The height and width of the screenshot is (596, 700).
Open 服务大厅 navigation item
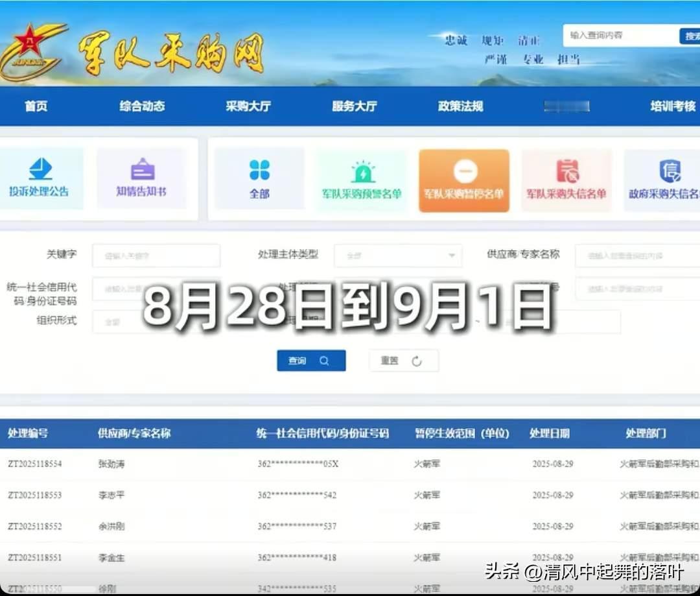(x=355, y=106)
